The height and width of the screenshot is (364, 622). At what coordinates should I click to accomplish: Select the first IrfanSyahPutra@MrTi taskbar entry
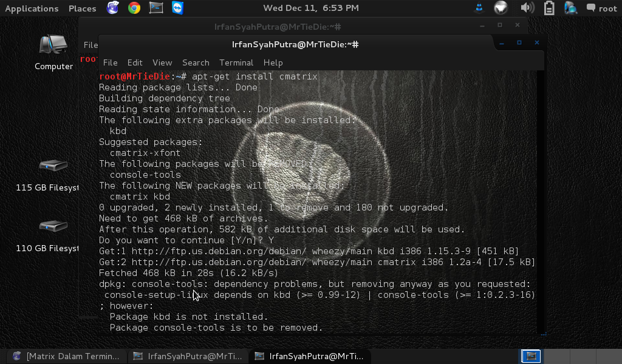coord(188,356)
